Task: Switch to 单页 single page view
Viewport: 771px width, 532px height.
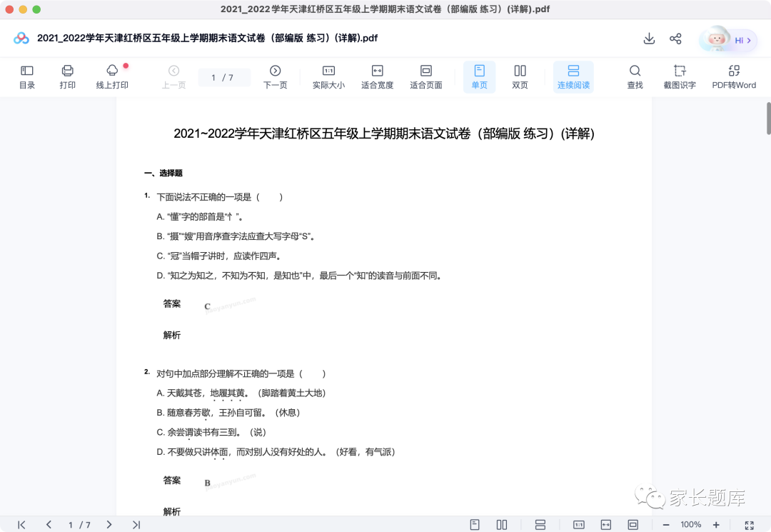Action: (x=480, y=77)
